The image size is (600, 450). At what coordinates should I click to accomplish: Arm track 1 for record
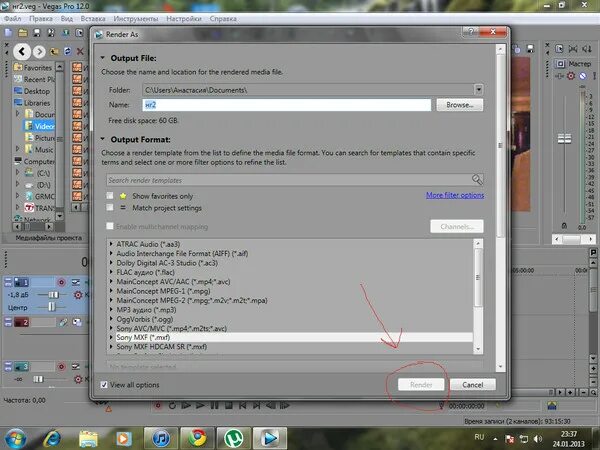(61, 282)
